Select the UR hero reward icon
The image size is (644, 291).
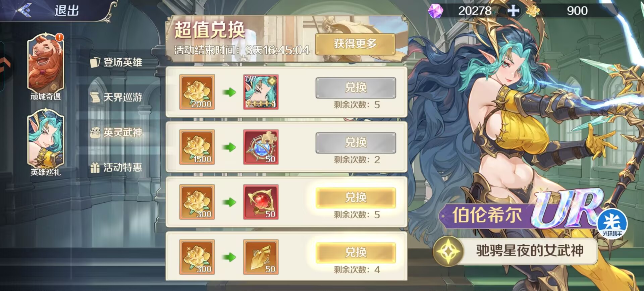point(261,92)
